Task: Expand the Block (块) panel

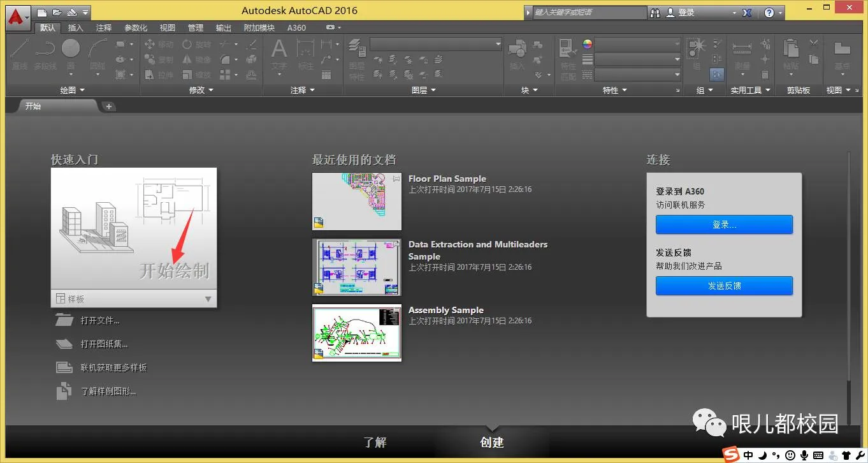Action: click(529, 90)
